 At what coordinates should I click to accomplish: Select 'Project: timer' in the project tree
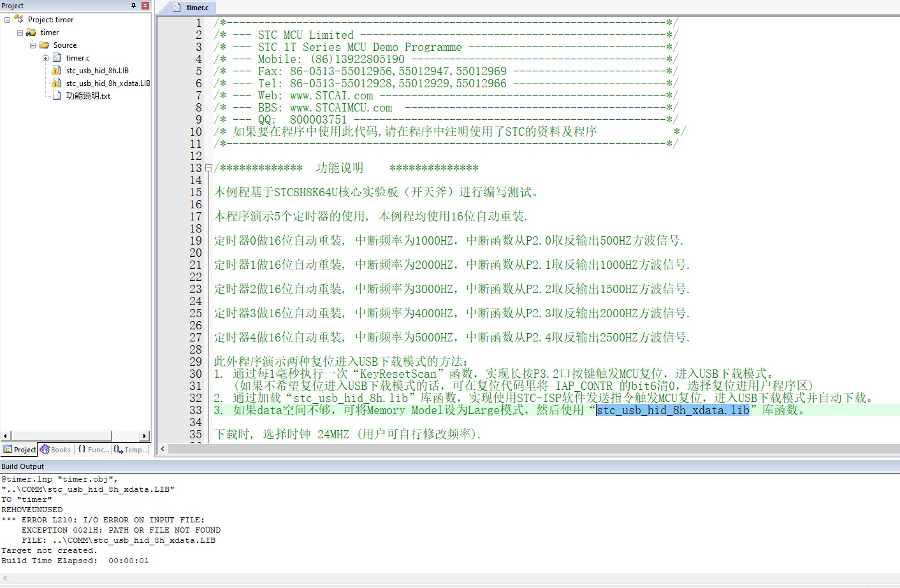pos(50,20)
